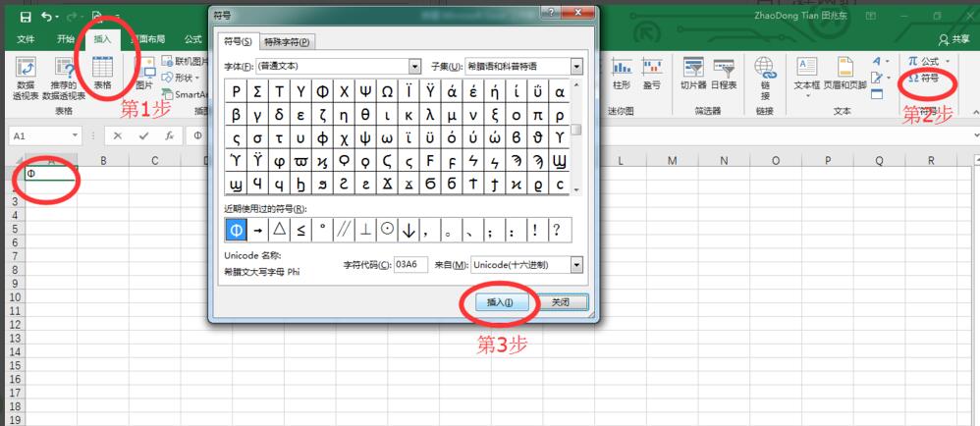The image size is (980, 426).
Task: Click the column M header
Action: click(672, 161)
